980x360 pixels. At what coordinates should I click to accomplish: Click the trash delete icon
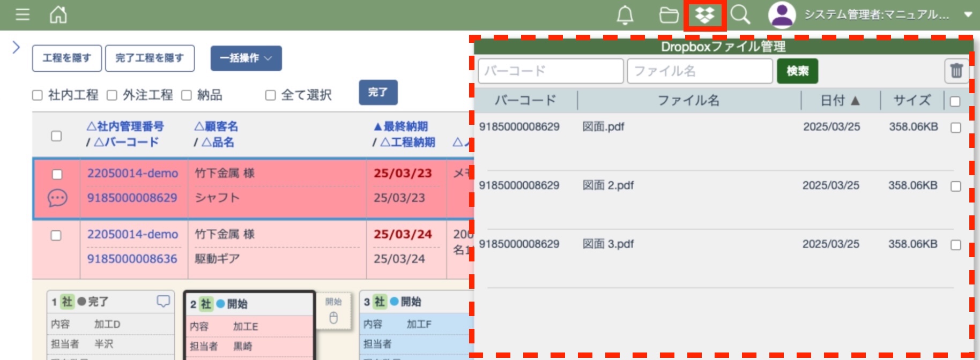point(956,71)
